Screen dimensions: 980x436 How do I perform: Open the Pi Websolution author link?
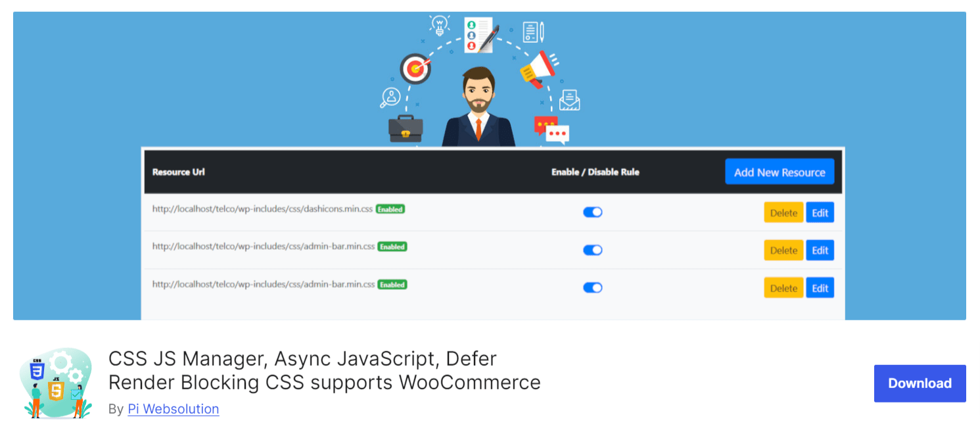[x=174, y=409]
